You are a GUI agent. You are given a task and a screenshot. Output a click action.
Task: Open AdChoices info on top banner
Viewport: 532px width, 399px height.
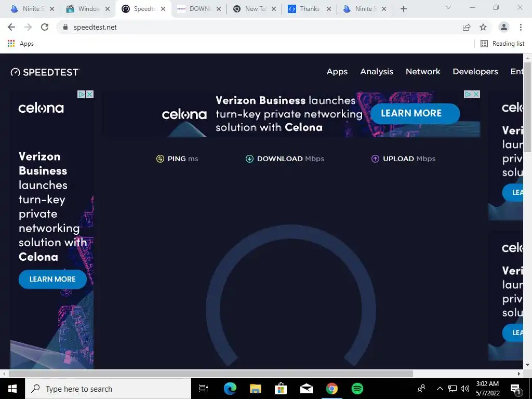tap(468, 95)
